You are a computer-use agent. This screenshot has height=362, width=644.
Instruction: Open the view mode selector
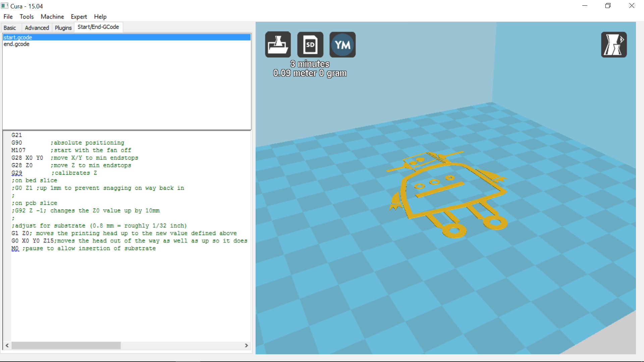pos(614,44)
